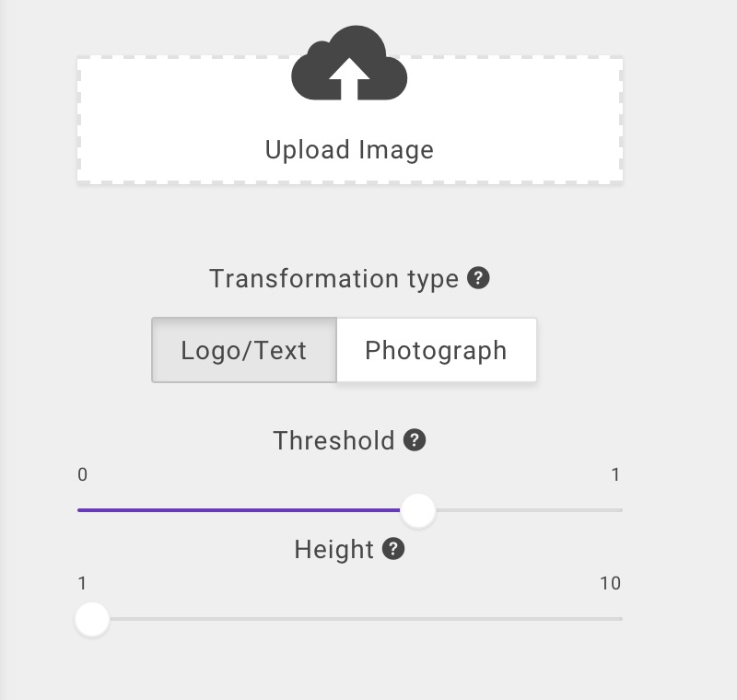The height and width of the screenshot is (700, 737).
Task: Click the Threshold minimum label 0
Action: [x=83, y=475]
